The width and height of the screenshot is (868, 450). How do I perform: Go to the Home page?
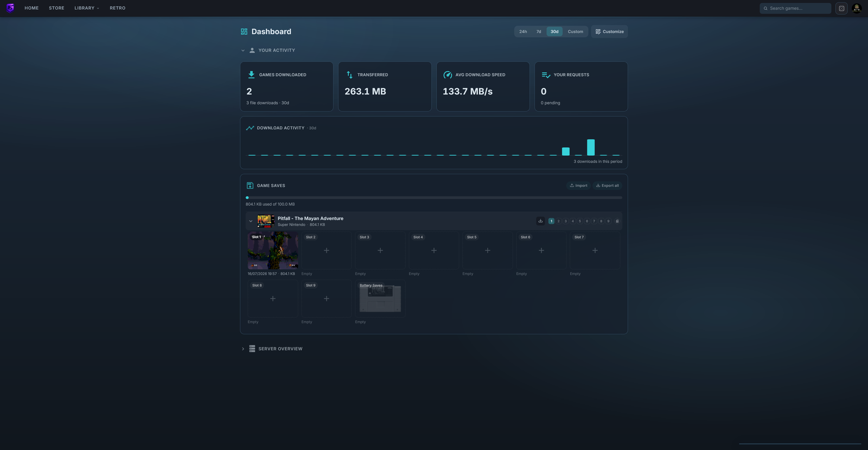point(31,8)
